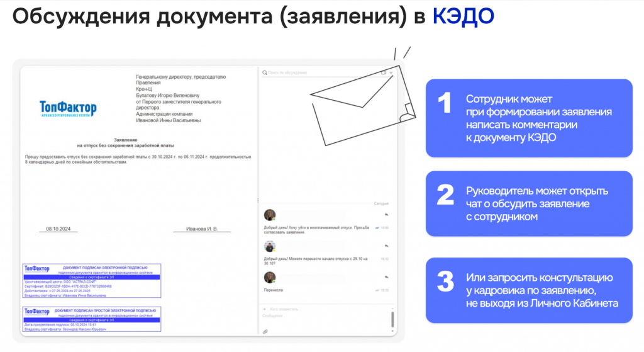Click the 10:00 timestamp of first message
The height and width of the screenshot is (352, 644).
[x=384, y=227]
